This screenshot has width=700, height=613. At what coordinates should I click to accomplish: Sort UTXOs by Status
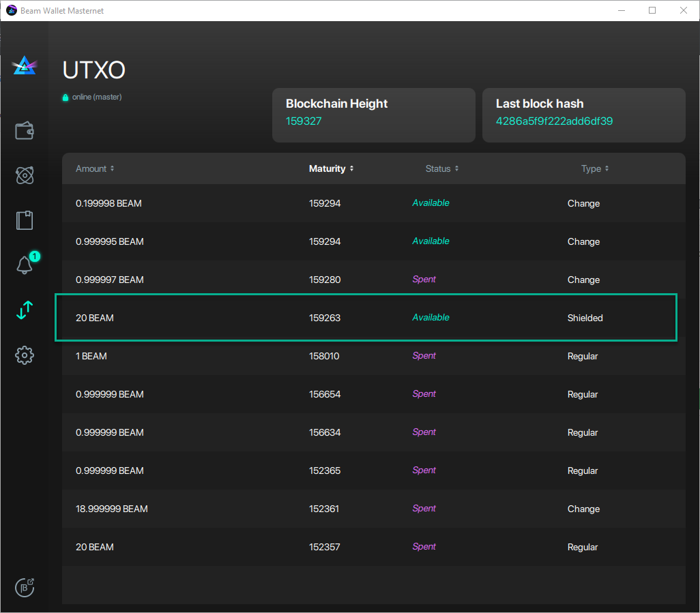point(441,168)
